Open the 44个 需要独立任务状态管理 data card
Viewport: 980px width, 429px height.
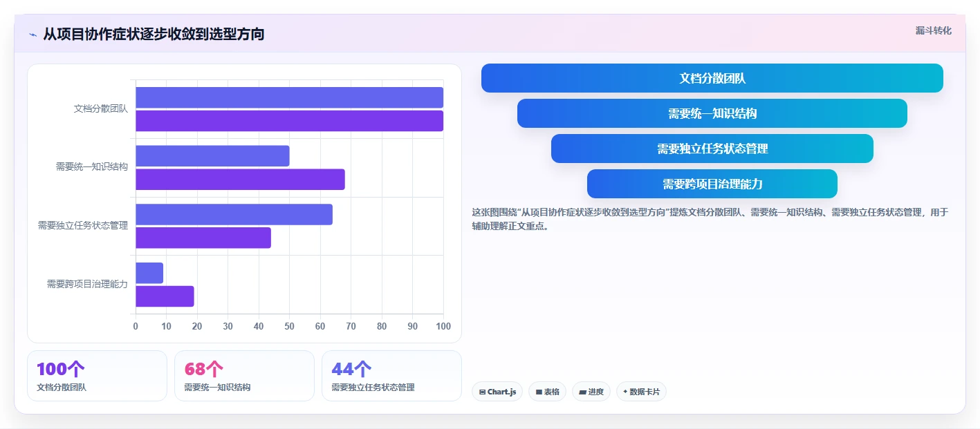[391, 376]
